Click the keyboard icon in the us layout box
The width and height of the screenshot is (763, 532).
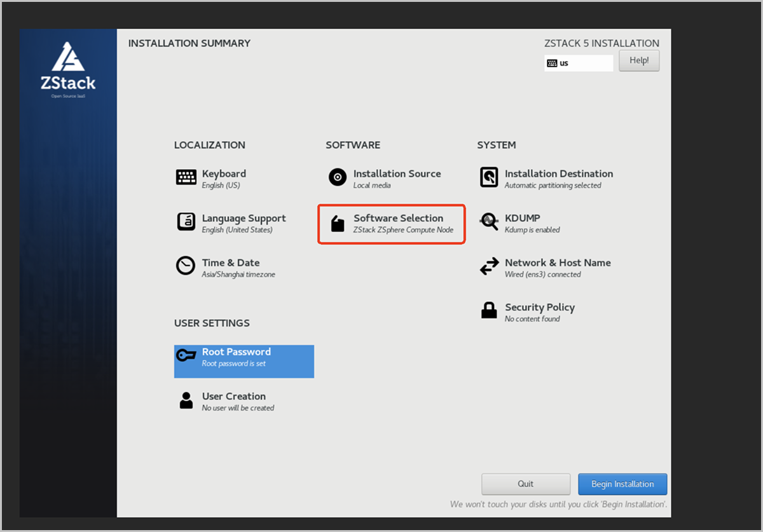552,64
